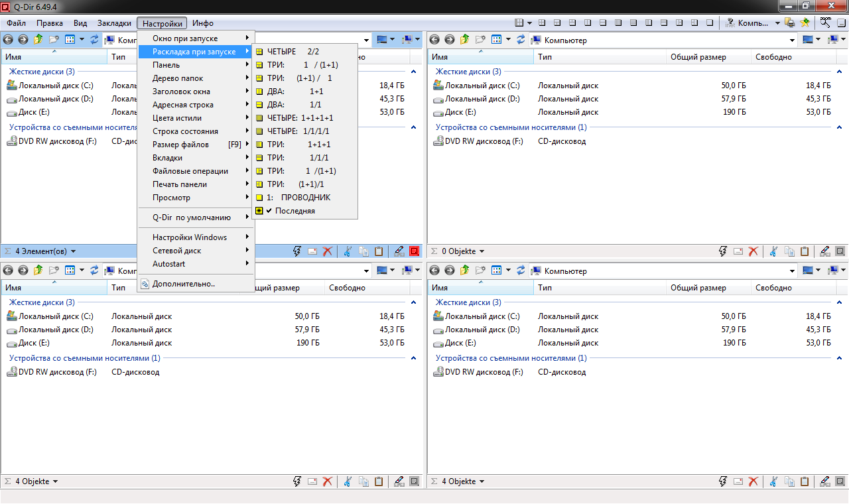Open the Правка menu

[x=50, y=23]
